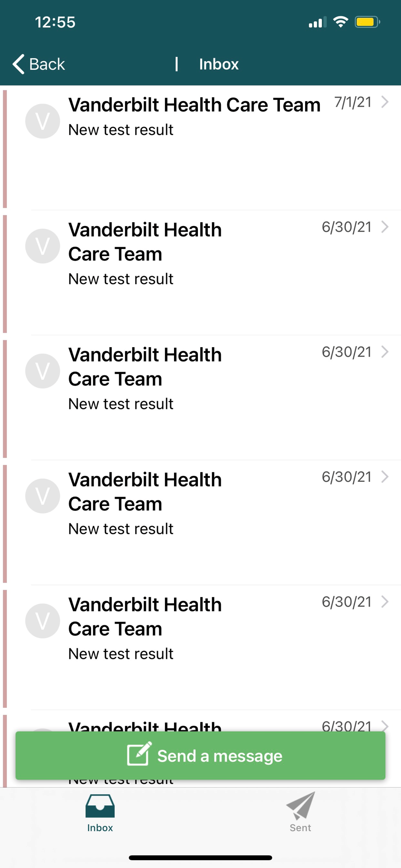Open the New test result subject of the 7/1/21 message
This screenshot has width=401, height=868.
click(x=121, y=130)
